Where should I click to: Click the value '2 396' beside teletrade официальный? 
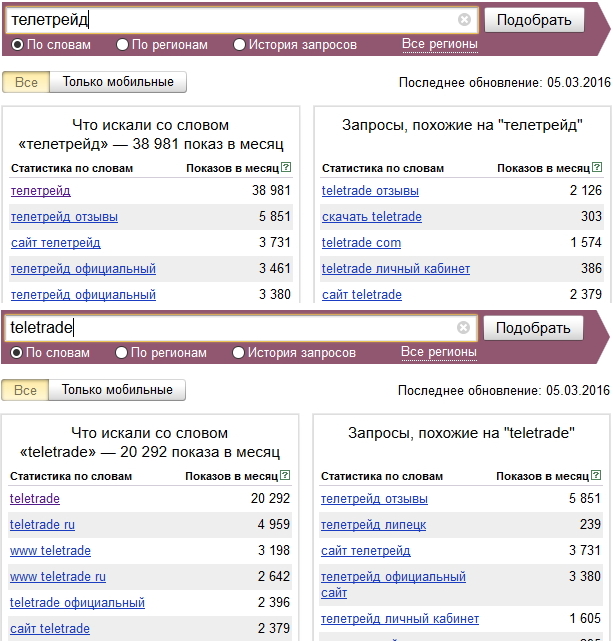pyautogui.click(x=273, y=602)
